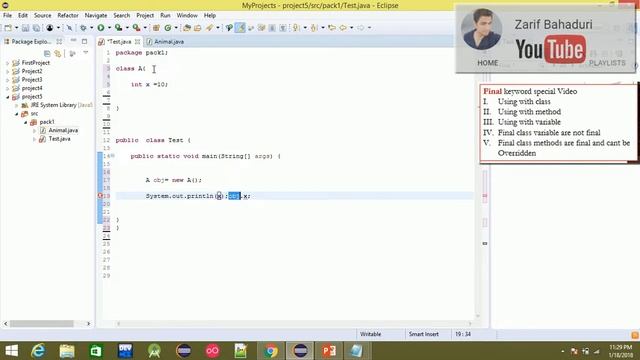Open the Windows Start button
The height and width of the screenshot is (360, 640).
[x=11, y=351]
